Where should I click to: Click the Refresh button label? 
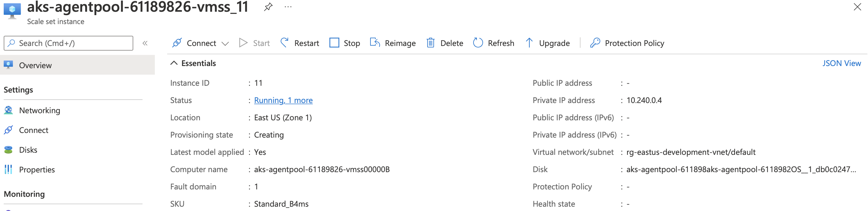click(501, 43)
